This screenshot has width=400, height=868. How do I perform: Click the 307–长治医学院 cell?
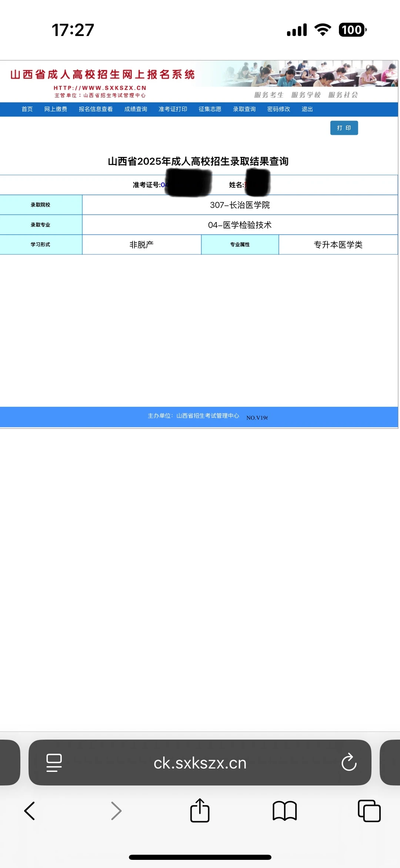[240, 205]
